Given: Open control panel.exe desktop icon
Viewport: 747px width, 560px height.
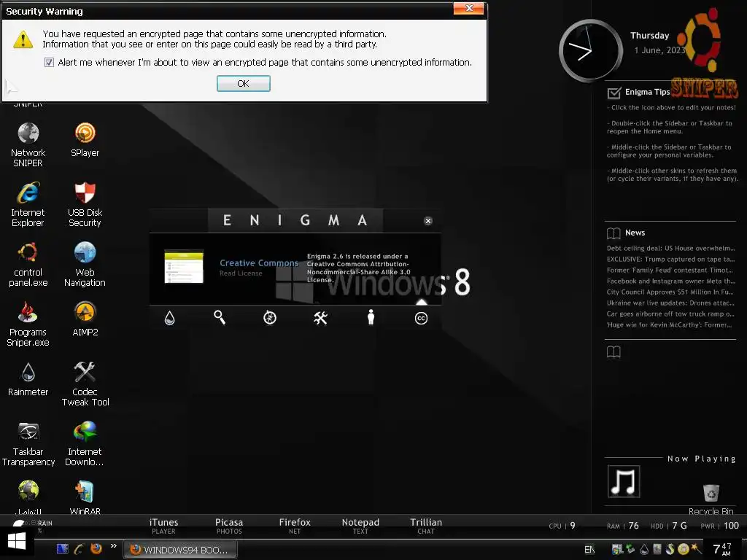Looking at the screenshot, I should click(x=28, y=264).
